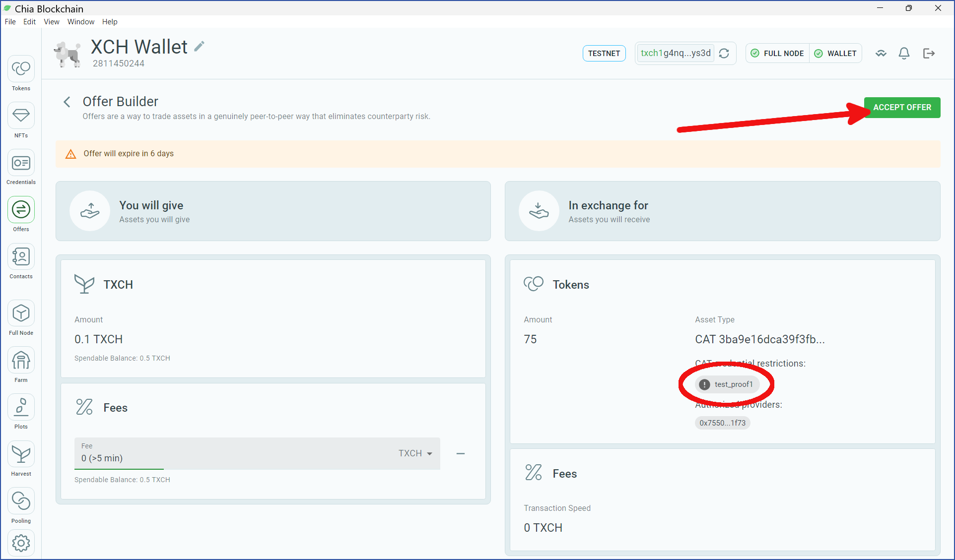
Task: Click the token amount 75
Action: 530,339
